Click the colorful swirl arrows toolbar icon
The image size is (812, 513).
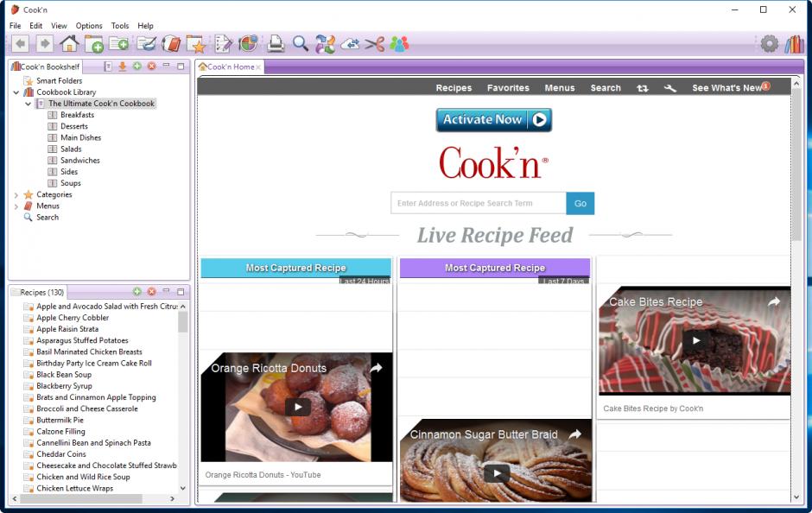[x=325, y=44]
